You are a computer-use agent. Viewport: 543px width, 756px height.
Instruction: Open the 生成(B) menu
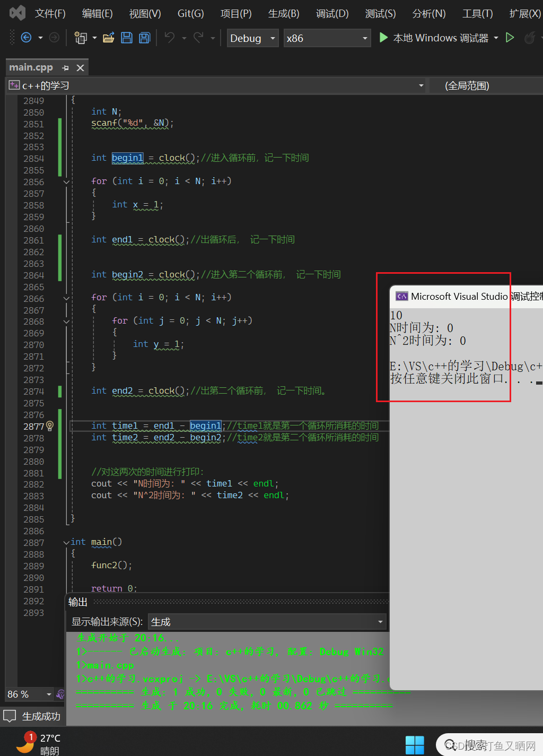coord(284,13)
